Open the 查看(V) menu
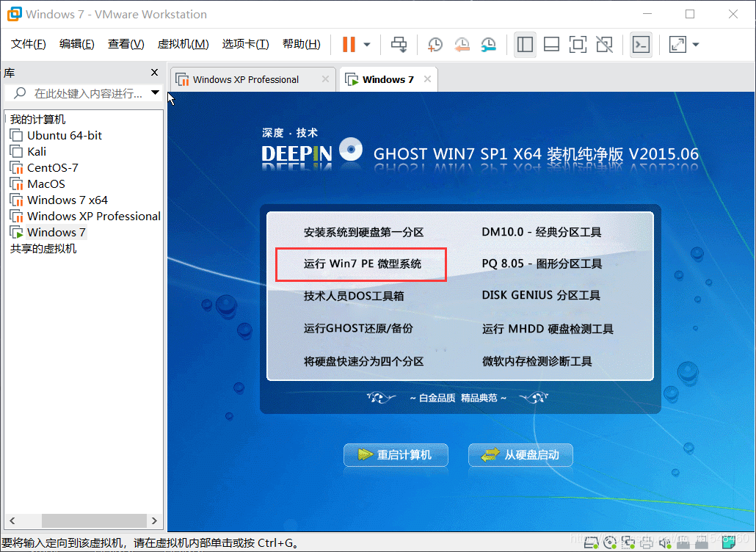The image size is (756, 552). (x=126, y=44)
